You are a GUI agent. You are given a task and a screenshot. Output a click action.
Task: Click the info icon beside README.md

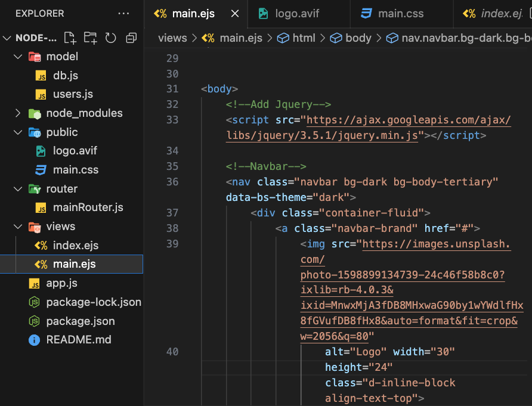34,340
